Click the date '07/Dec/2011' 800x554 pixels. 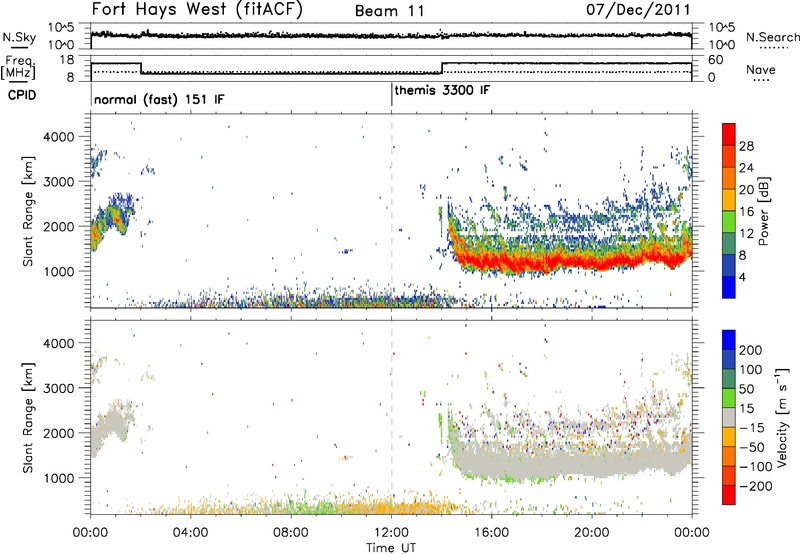638,9
